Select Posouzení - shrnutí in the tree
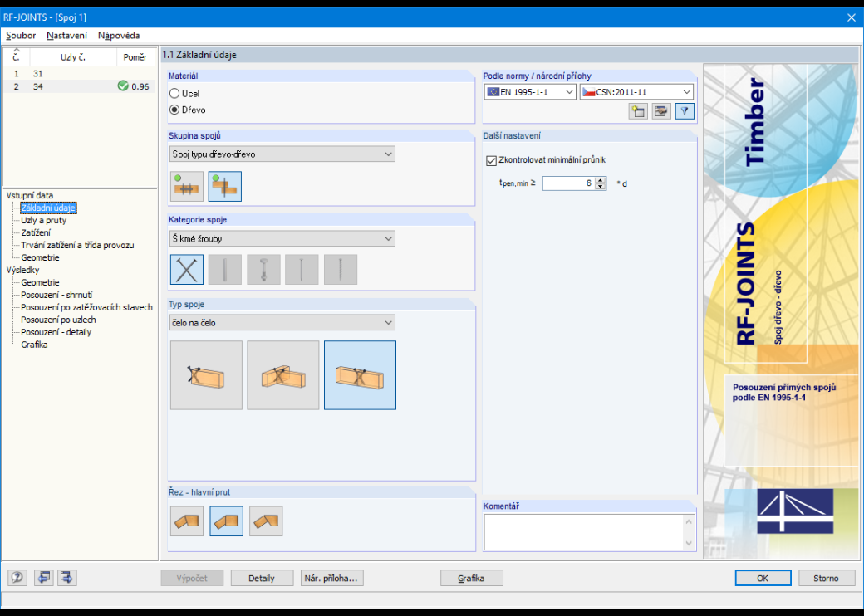 click(x=56, y=295)
